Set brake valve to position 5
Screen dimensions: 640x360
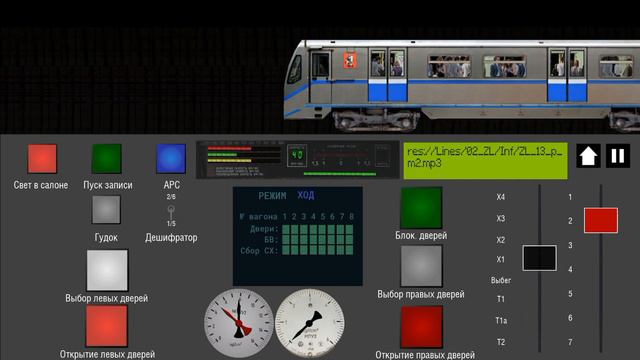coord(570,294)
